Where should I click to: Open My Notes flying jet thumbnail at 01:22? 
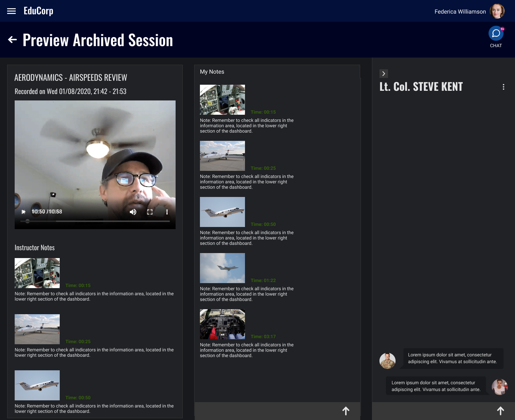pyautogui.click(x=222, y=268)
